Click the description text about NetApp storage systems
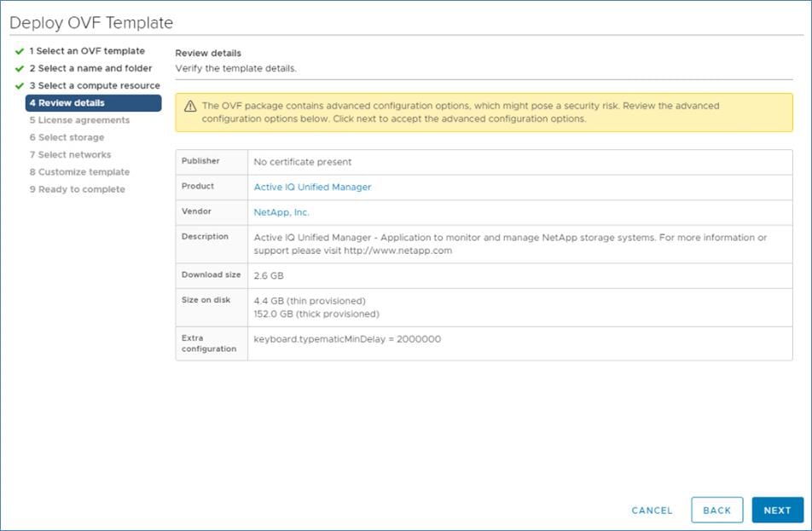The width and height of the screenshot is (812, 531). [510, 245]
